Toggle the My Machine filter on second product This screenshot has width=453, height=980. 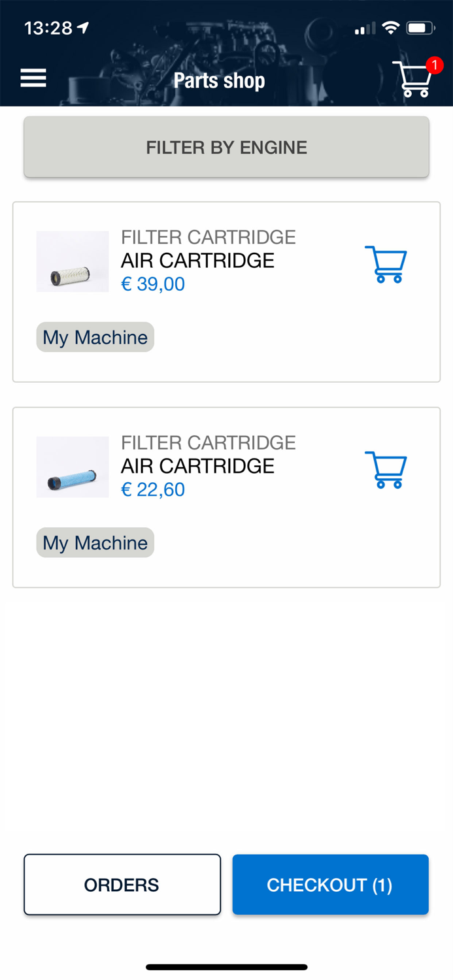pos(95,542)
